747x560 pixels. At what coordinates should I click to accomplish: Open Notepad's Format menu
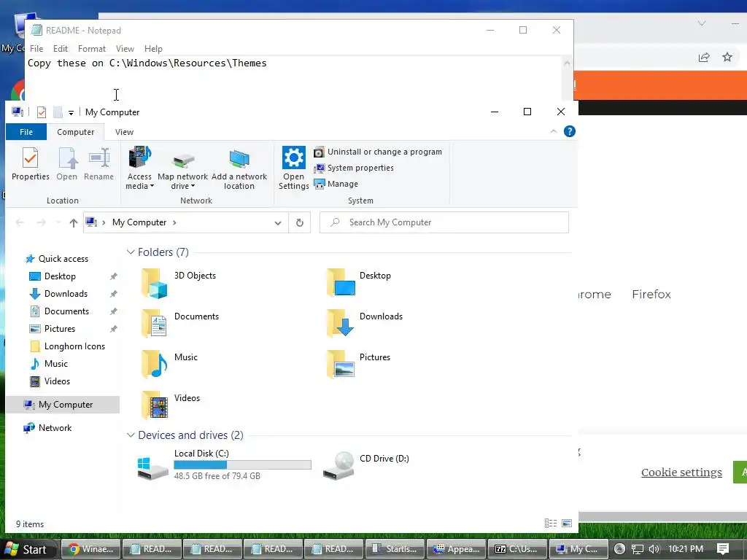pos(92,49)
